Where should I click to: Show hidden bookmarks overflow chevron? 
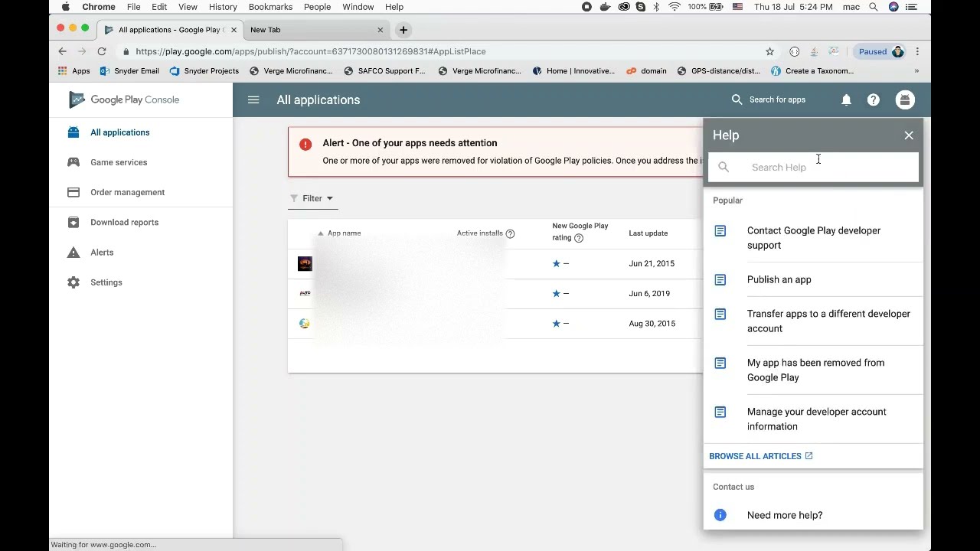(x=916, y=71)
